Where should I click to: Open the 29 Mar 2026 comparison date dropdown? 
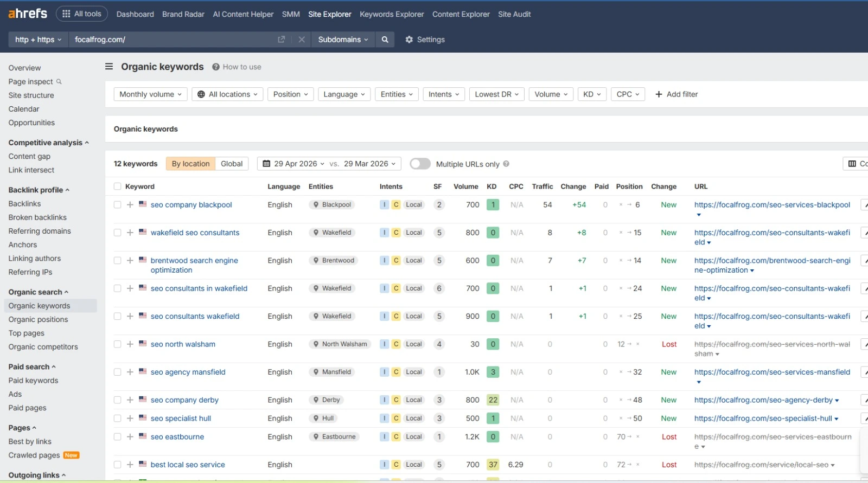pos(370,164)
